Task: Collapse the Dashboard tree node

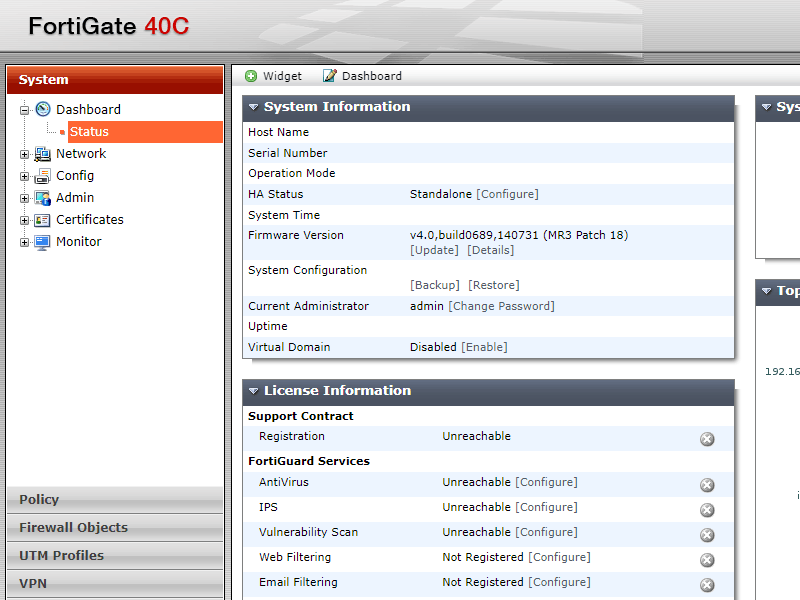Action: coord(24,110)
